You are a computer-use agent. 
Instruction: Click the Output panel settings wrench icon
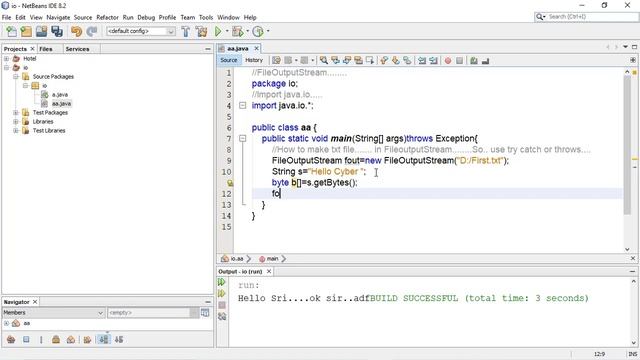[x=222, y=316]
